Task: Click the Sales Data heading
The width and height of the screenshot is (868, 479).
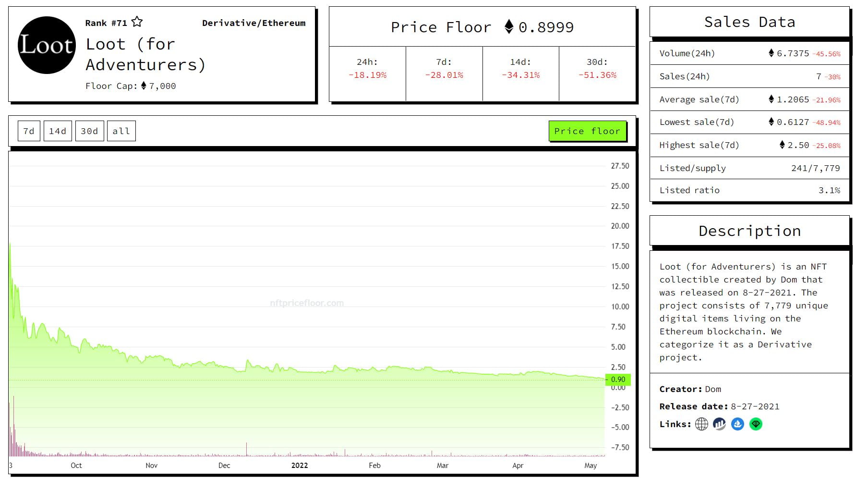Action: tap(749, 22)
